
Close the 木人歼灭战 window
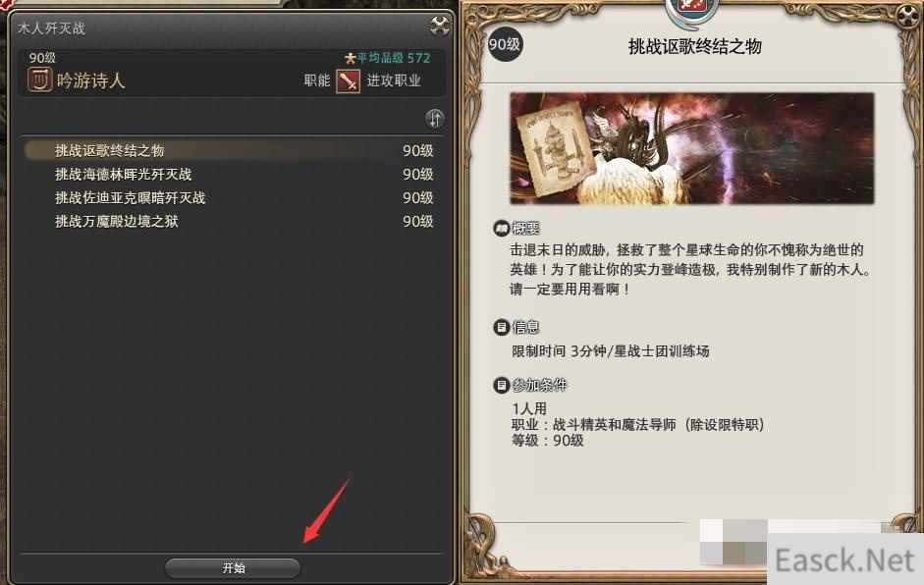coord(439,26)
